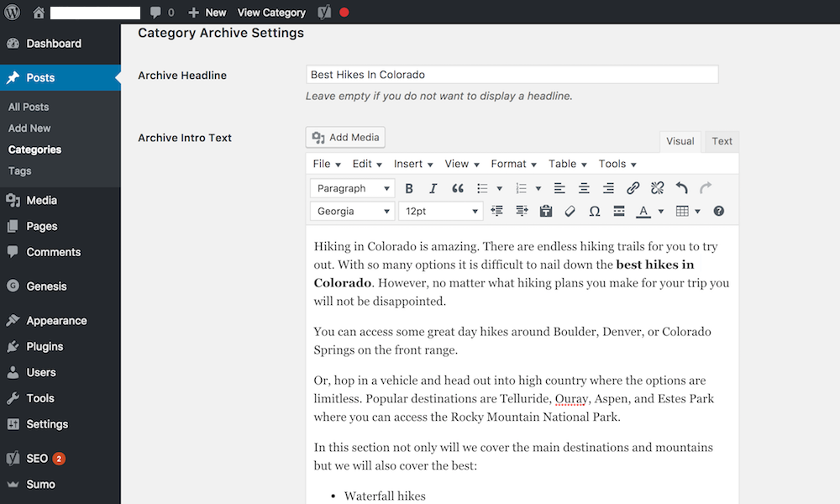Click New in admin bar
This screenshot has width=840, height=504.
tap(207, 13)
